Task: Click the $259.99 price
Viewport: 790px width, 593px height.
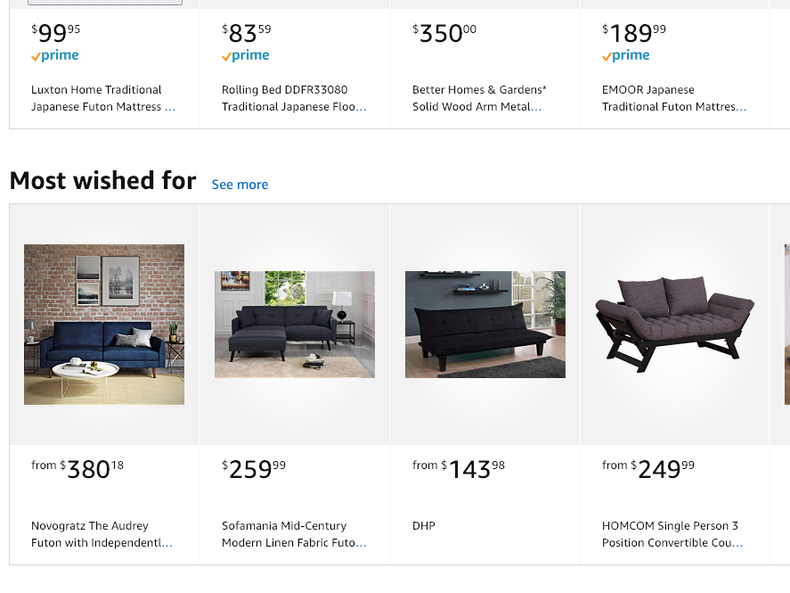Action: (254, 468)
